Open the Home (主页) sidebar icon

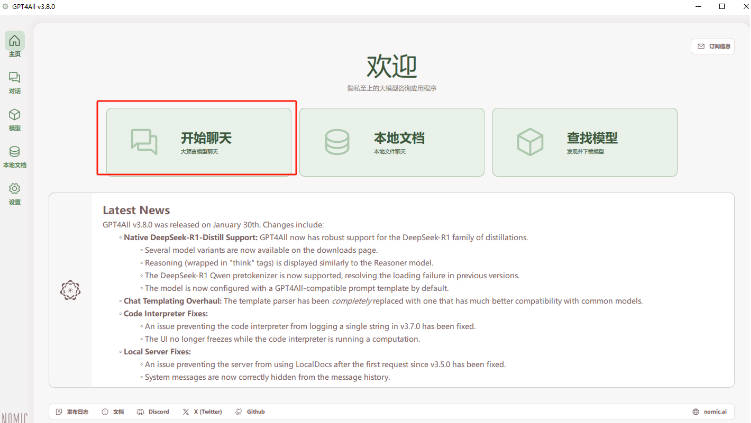(x=15, y=45)
